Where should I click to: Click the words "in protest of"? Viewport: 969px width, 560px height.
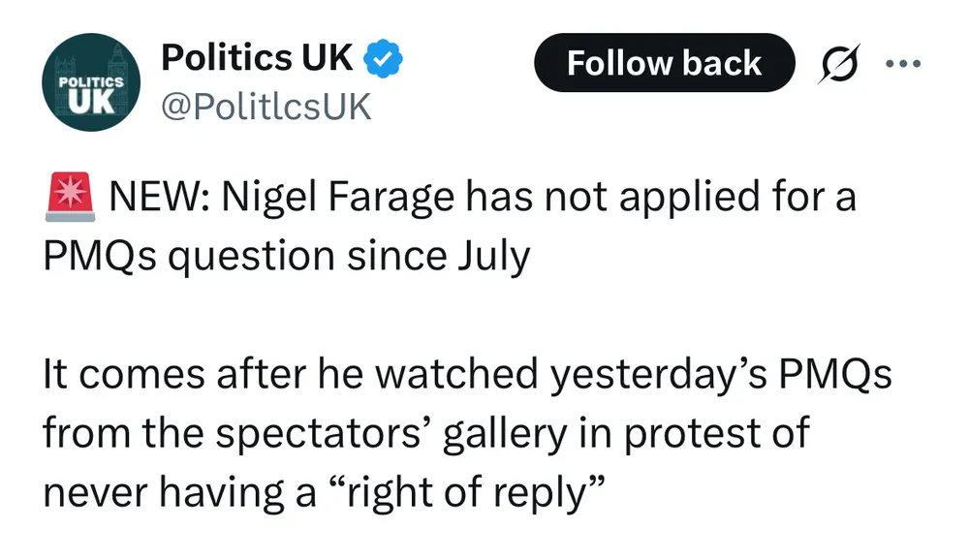[702, 434]
